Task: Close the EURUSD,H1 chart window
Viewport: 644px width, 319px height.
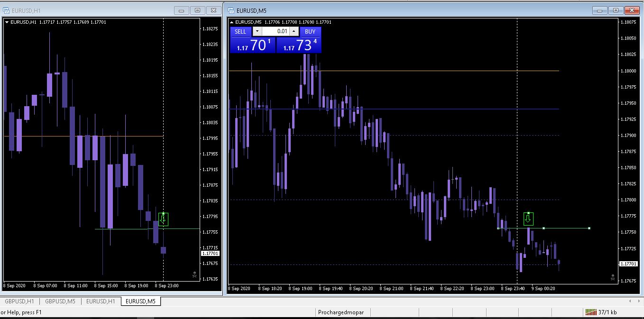Action: tap(214, 10)
